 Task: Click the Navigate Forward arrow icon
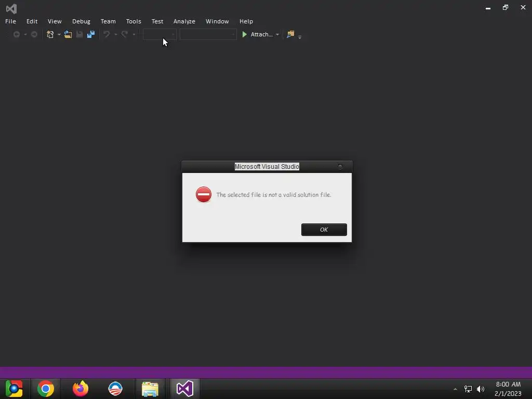tap(34, 34)
